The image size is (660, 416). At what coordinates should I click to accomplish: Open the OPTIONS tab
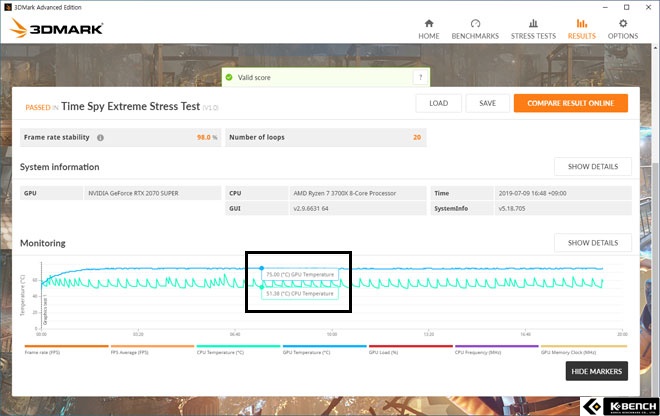pos(623,29)
